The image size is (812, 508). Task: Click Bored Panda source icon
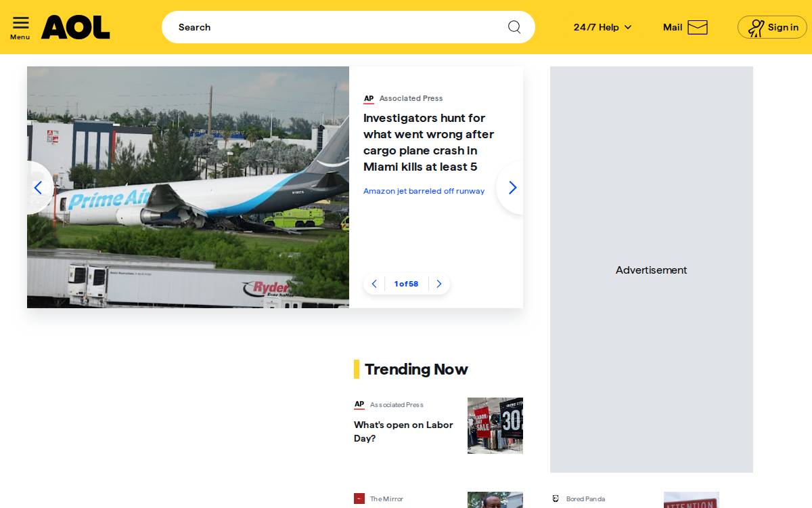point(556,499)
